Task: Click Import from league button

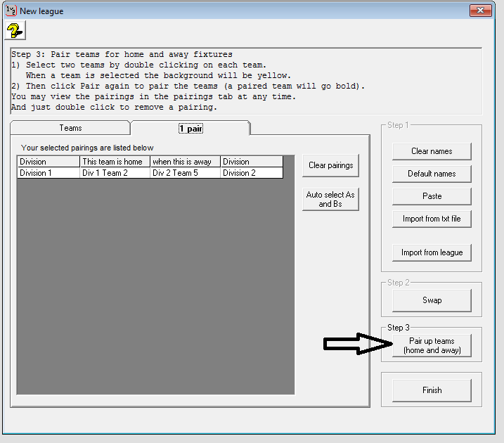Action: 432,252
